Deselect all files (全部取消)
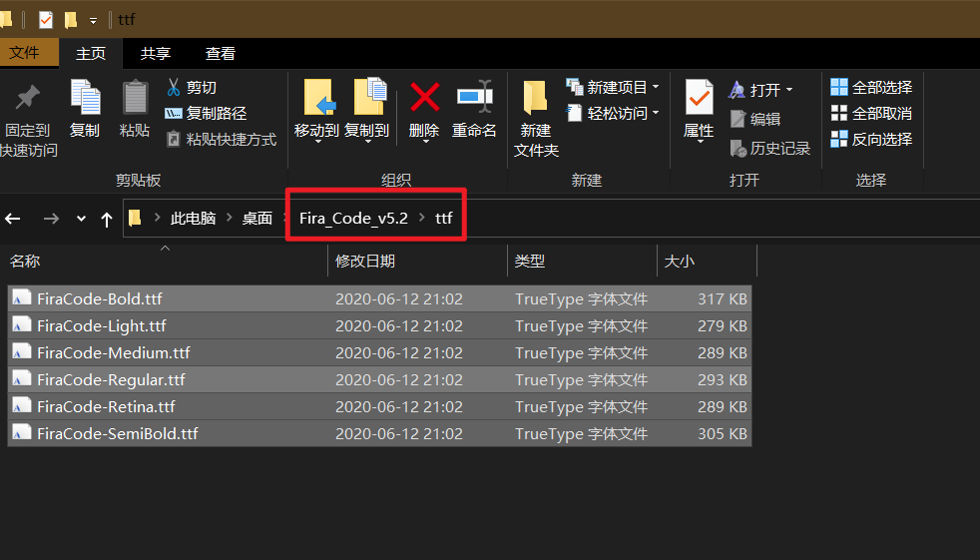Viewport: 980px width, 560px height. click(x=871, y=113)
